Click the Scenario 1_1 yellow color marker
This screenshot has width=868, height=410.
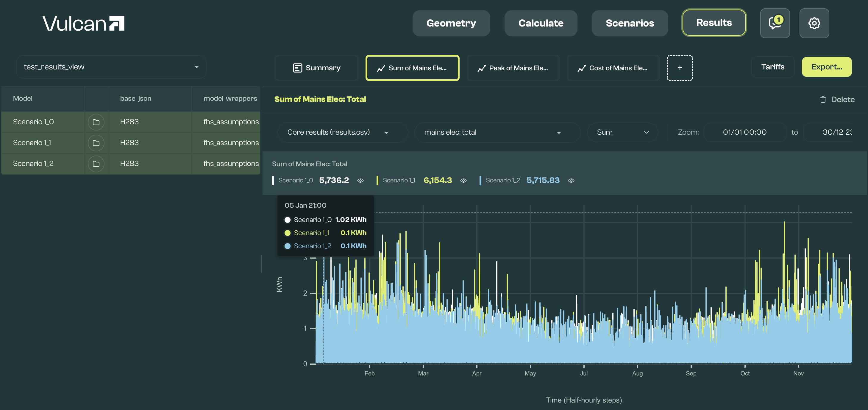click(377, 180)
